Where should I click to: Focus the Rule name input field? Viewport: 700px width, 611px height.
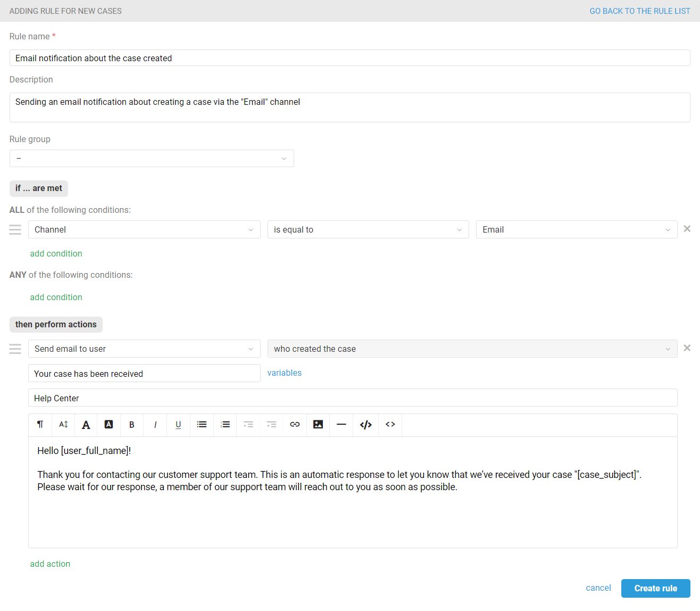click(x=349, y=58)
